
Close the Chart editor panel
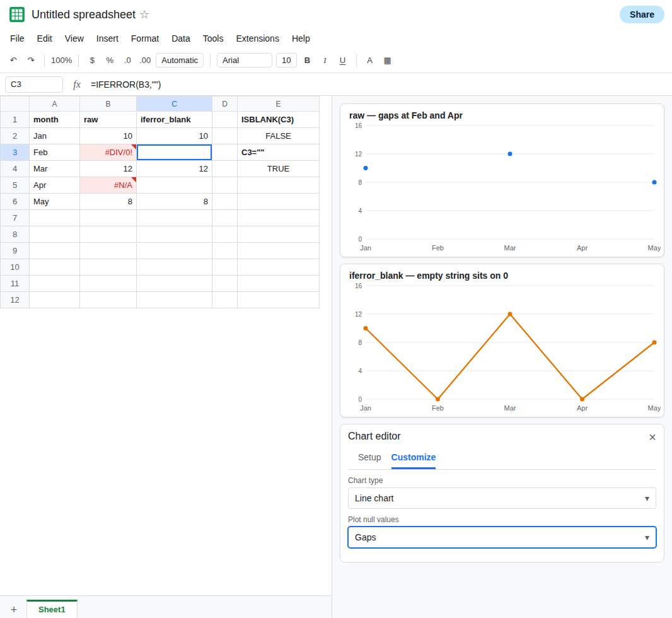(652, 437)
